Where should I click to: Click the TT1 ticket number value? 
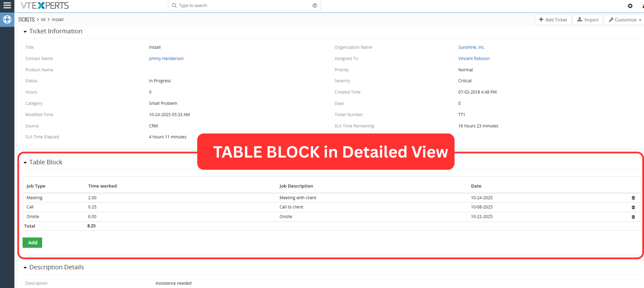462,115
